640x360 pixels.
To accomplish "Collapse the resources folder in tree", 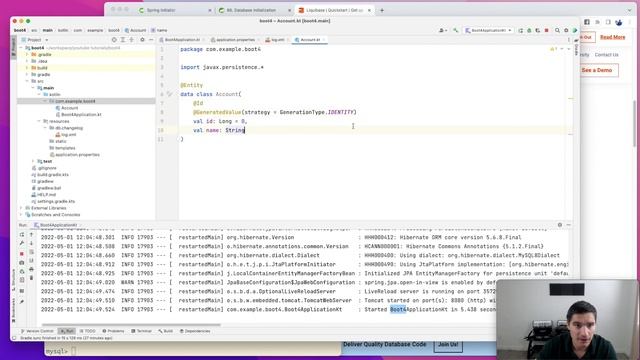I will pos(39,121).
